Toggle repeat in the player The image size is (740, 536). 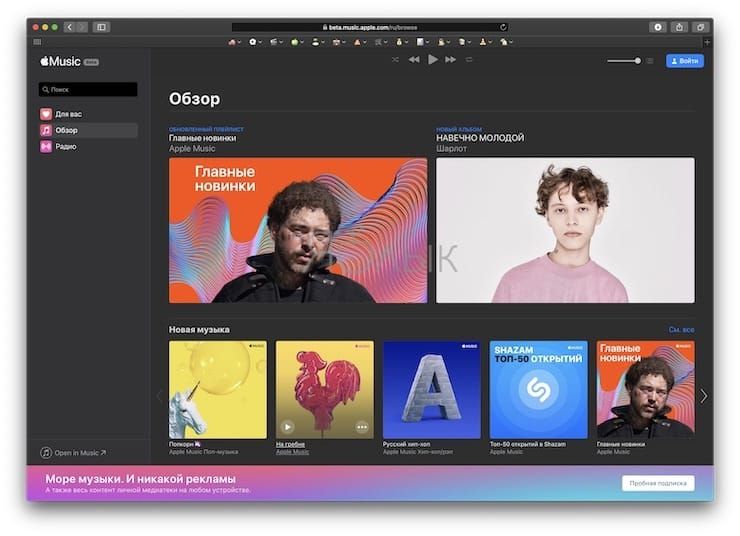[469, 59]
